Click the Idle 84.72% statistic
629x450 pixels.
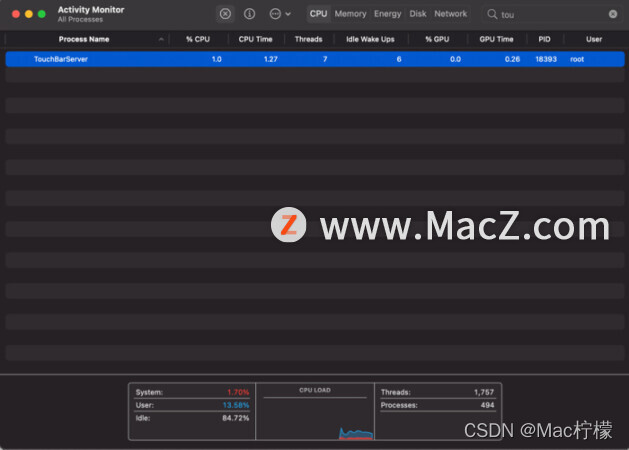(192, 418)
